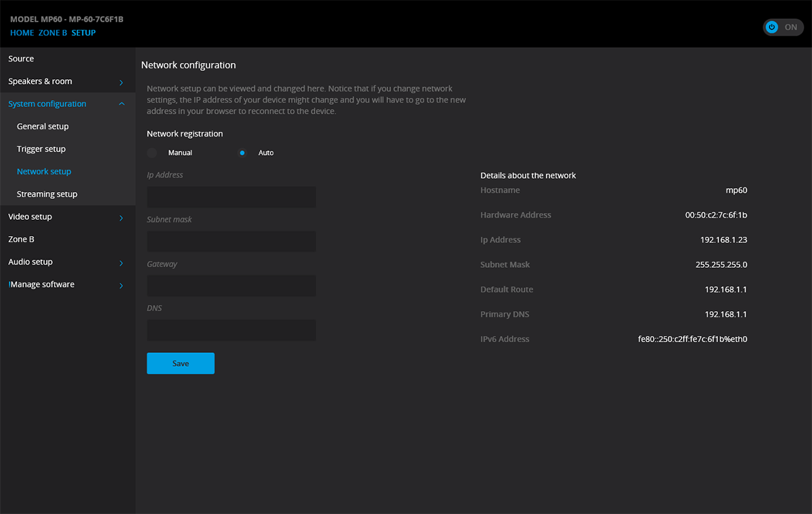The width and height of the screenshot is (812, 514).
Task: Click the Details about the network heading
Action: 528,175
